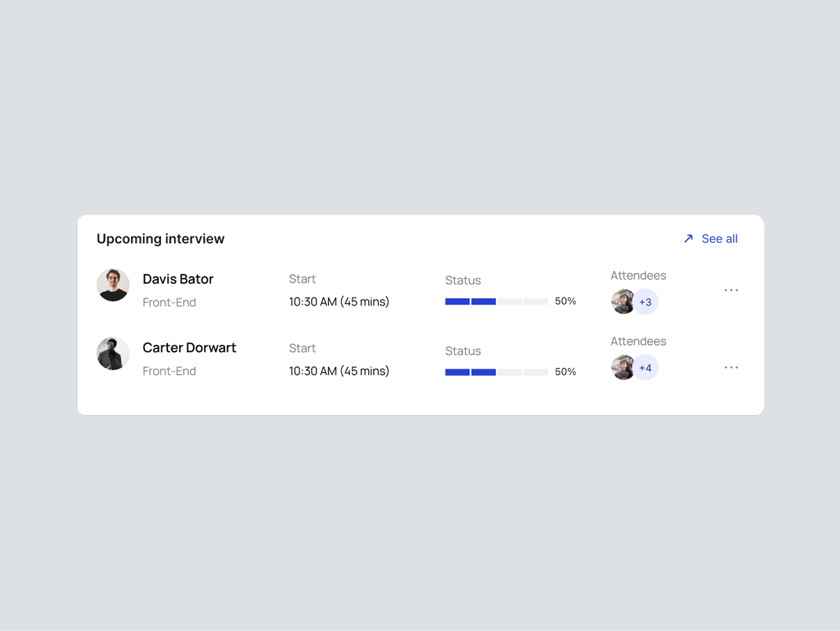Click Davis Bator's profile avatar
The width and height of the screenshot is (840, 631).
click(113, 285)
